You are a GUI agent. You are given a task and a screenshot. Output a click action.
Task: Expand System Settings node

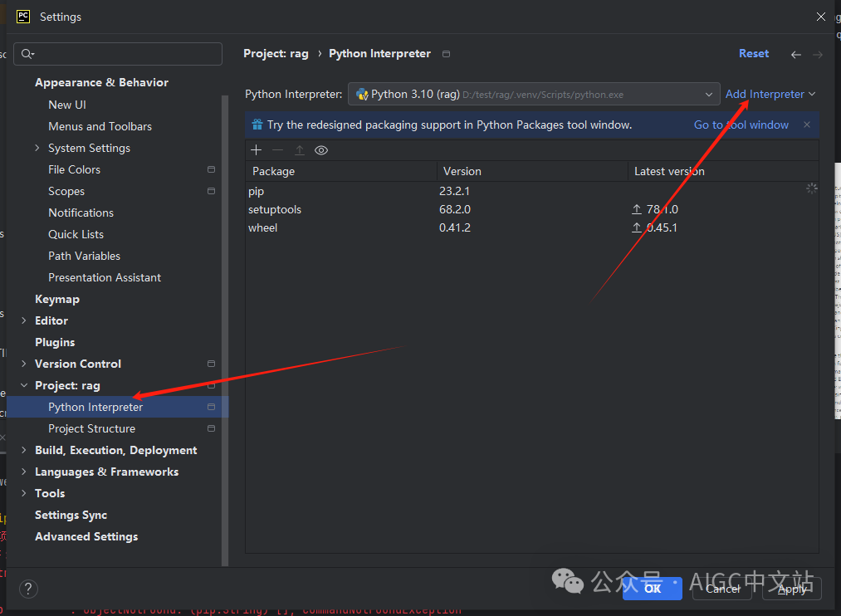tap(37, 148)
